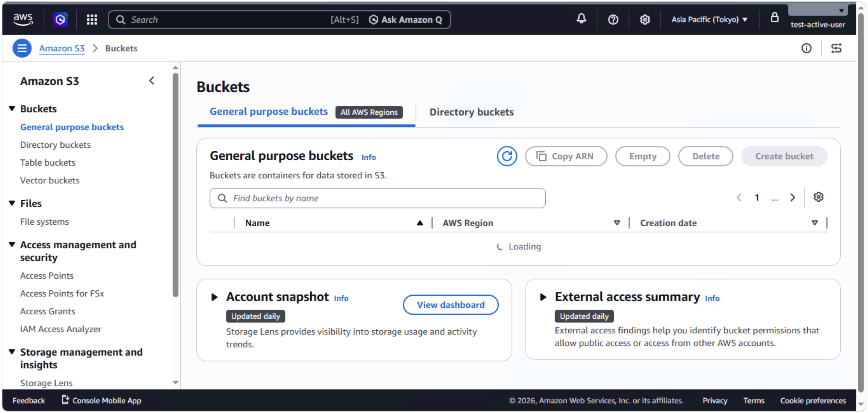The height and width of the screenshot is (413, 868).
Task: Click the Copy ARN button
Action: click(x=566, y=156)
